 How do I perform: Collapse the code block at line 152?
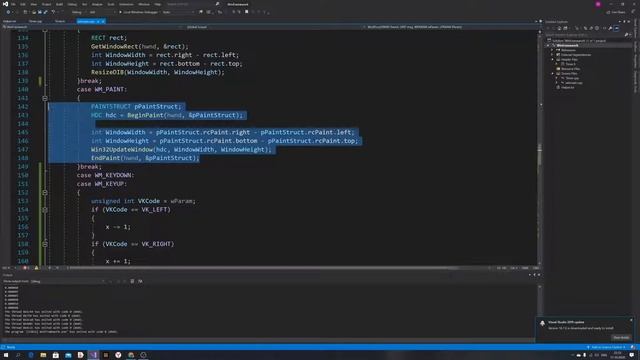click(x=45, y=193)
